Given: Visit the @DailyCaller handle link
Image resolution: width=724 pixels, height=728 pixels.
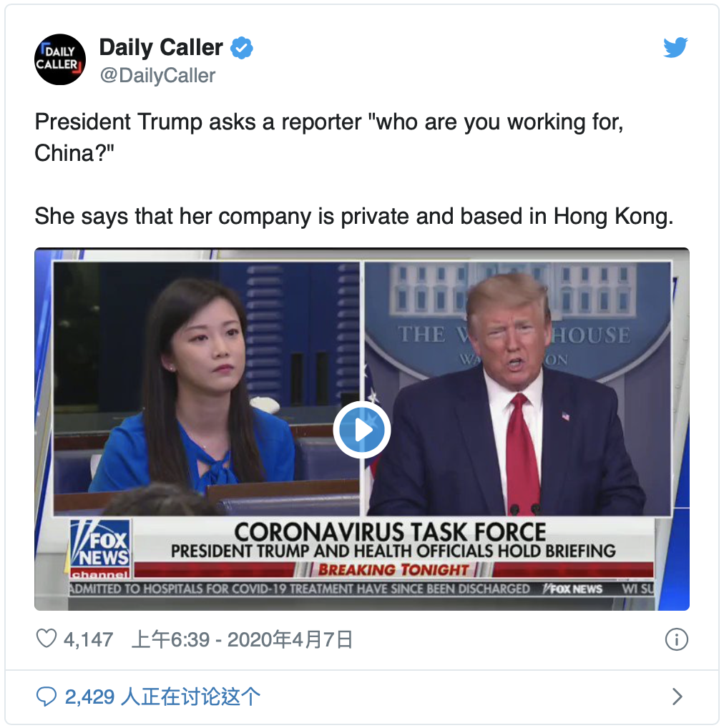Looking at the screenshot, I should coord(158,75).
